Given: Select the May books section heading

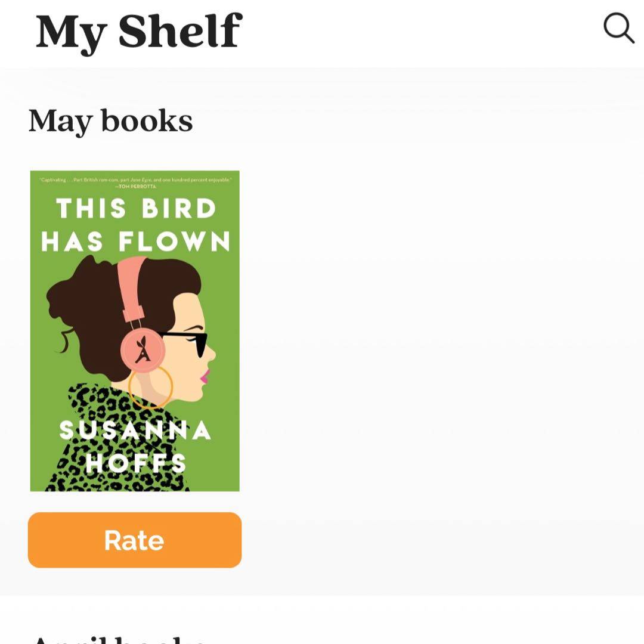Looking at the screenshot, I should 111,121.
